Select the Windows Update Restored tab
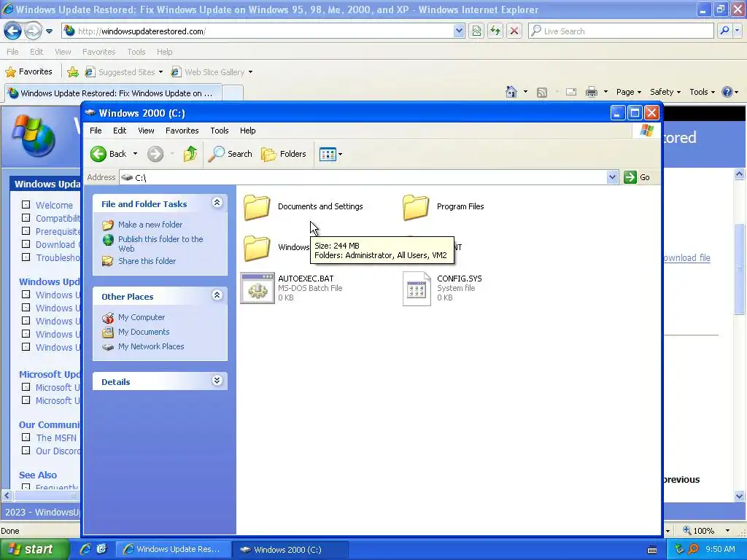This screenshot has height=560, width=747. [x=113, y=93]
